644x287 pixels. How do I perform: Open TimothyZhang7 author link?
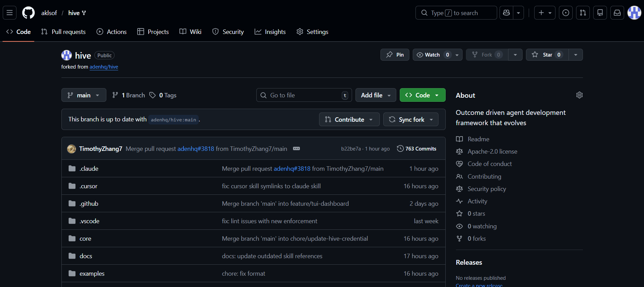tap(101, 148)
